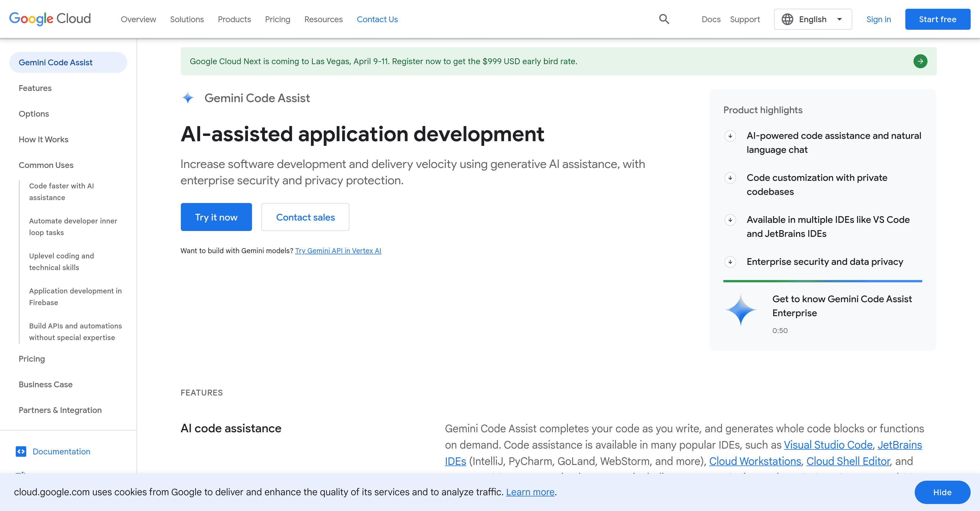
Task: Expand the Enterprise security and data privacy highlight
Action: pyautogui.click(x=730, y=262)
